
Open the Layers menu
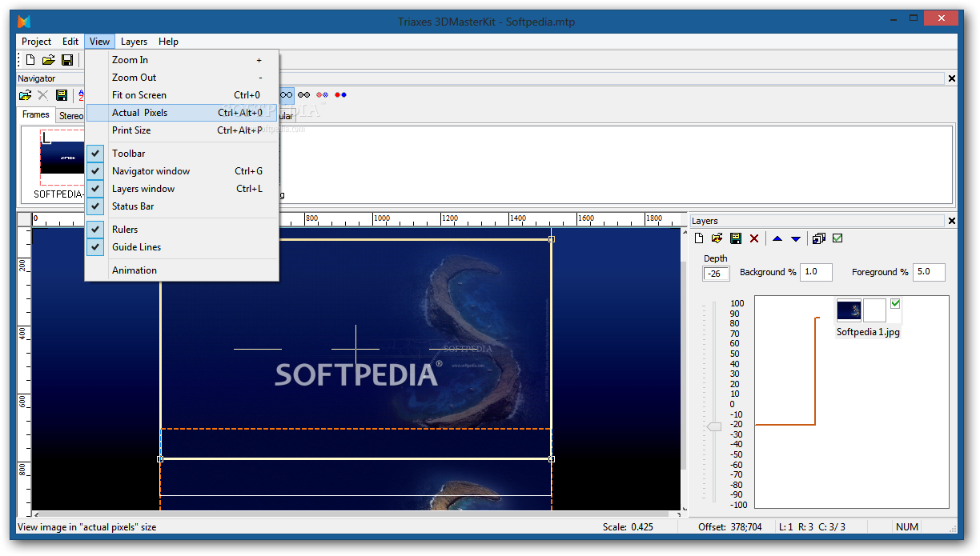click(x=134, y=42)
